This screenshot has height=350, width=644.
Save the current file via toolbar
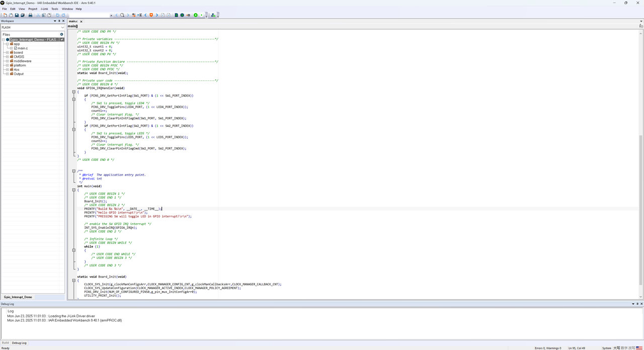[x=17, y=15]
